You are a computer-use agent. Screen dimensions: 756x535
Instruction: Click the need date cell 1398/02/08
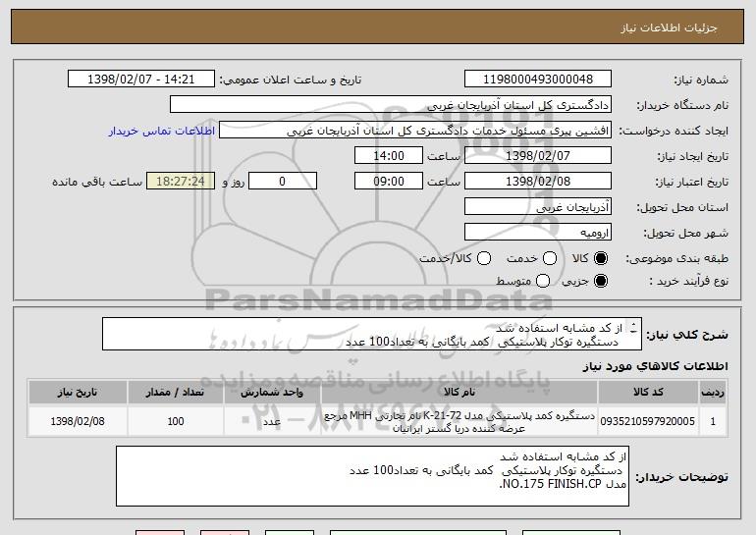click(78, 421)
